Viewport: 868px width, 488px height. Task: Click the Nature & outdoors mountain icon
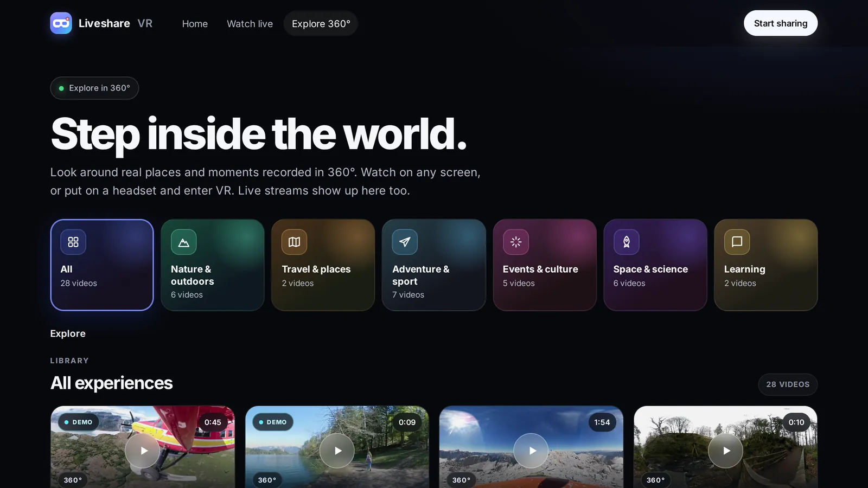(184, 242)
